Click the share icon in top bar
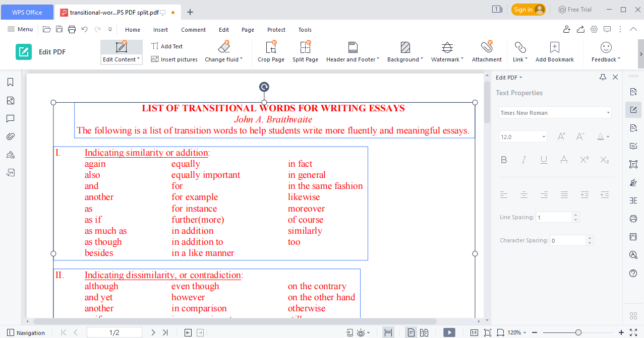This screenshot has width=644, height=338. click(x=581, y=30)
